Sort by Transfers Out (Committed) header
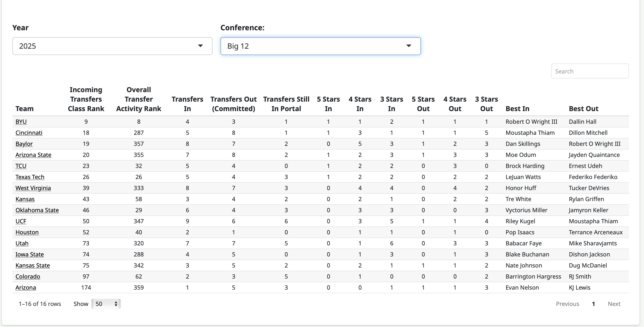 point(233,104)
